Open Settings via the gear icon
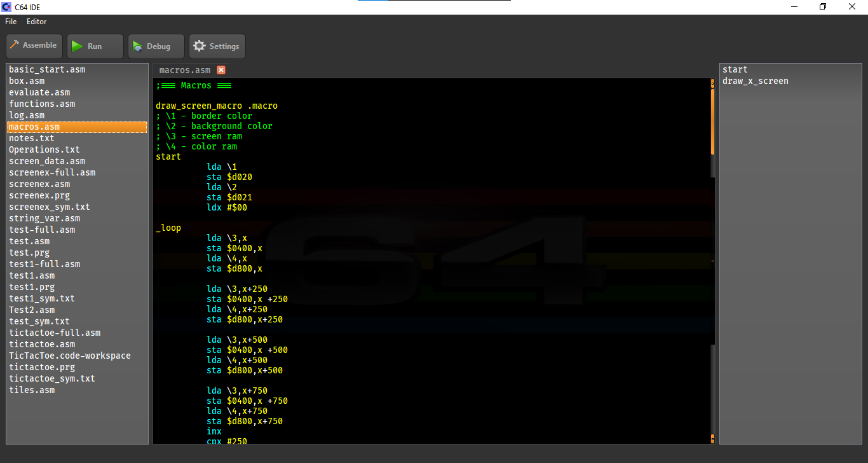Viewport: 868px width, 463px height. pyautogui.click(x=200, y=46)
